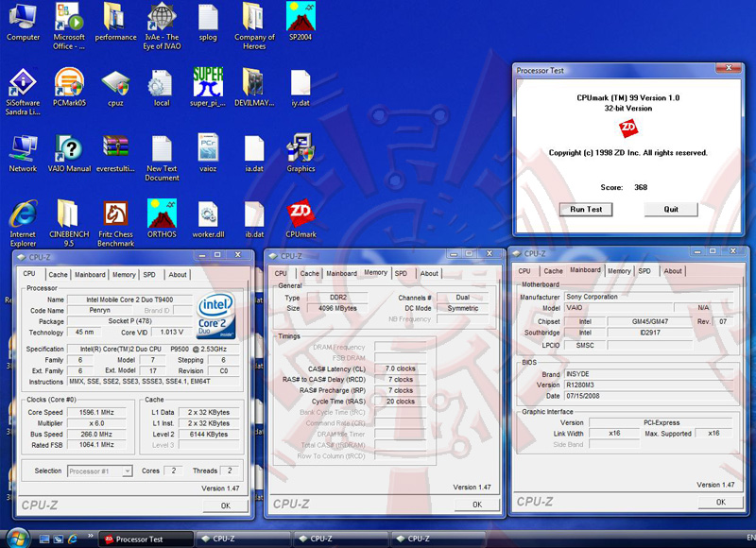Click OK in the right CPU-Z window
Image resolution: width=756 pixels, height=548 pixels.
(x=721, y=502)
